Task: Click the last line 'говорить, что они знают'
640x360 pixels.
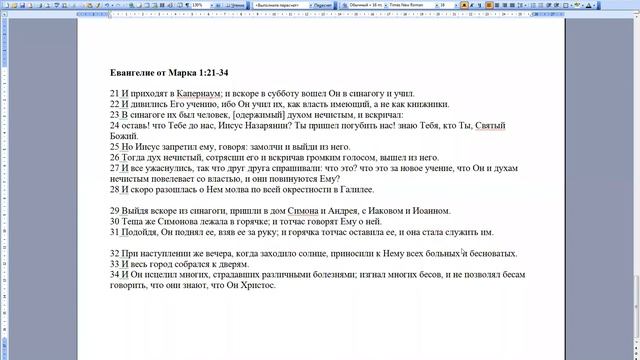Action: tap(193, 285)
